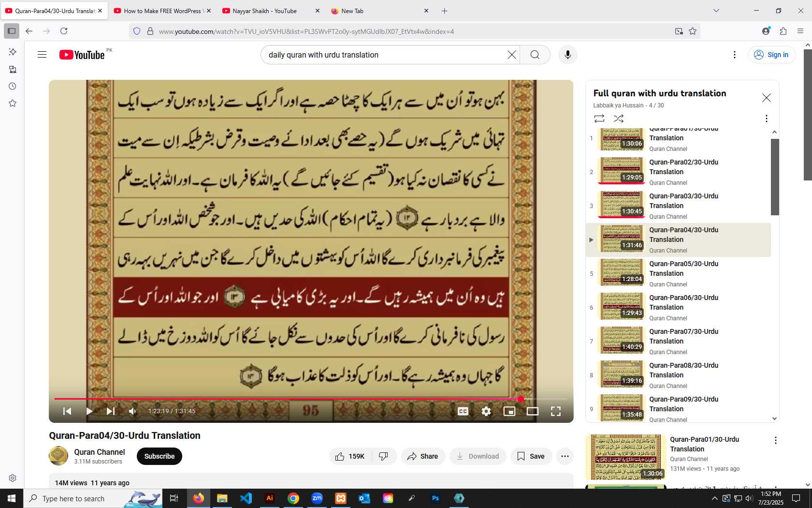Open history in Firefox sidebar

[x=13, y=86]
